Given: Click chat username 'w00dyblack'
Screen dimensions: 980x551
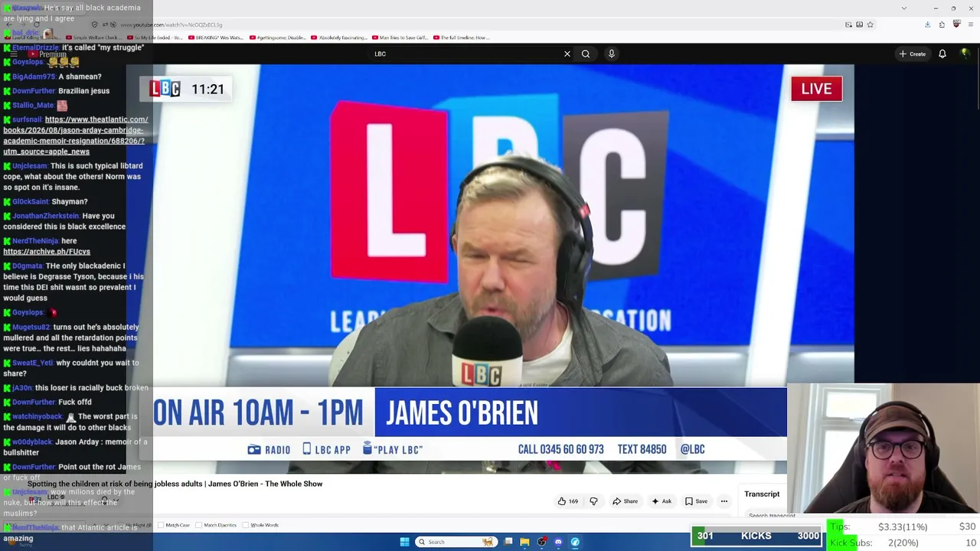Looking at the screenshot, I should coord(32,442).
